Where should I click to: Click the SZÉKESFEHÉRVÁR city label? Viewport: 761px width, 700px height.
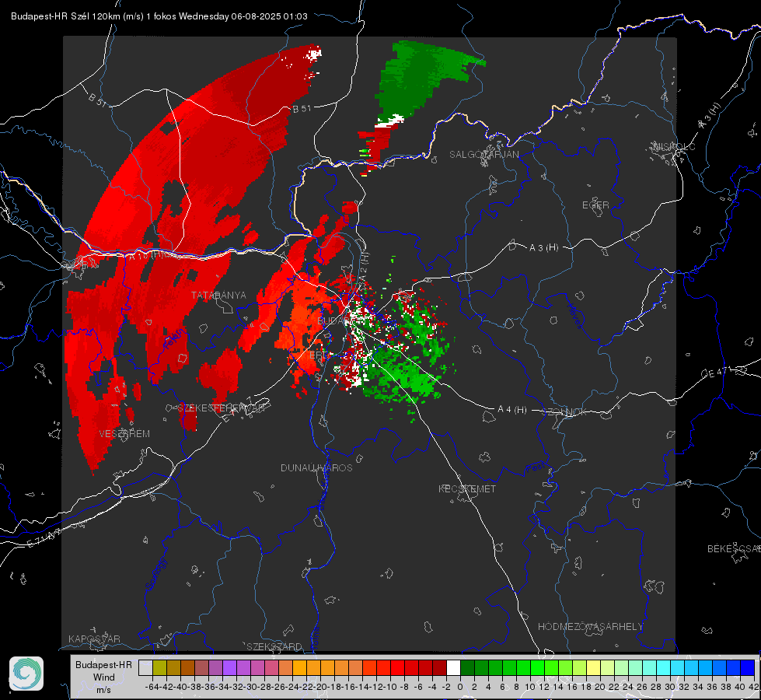(222, 408)
